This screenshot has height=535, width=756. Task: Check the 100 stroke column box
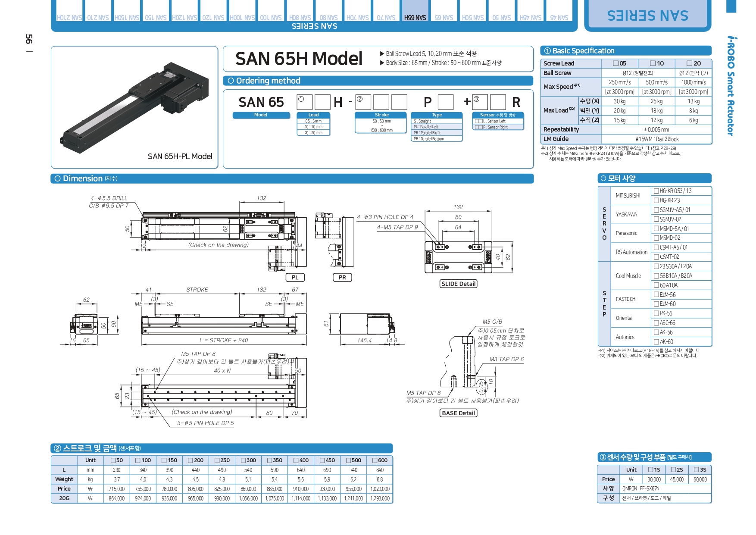[x=138, y=460]
